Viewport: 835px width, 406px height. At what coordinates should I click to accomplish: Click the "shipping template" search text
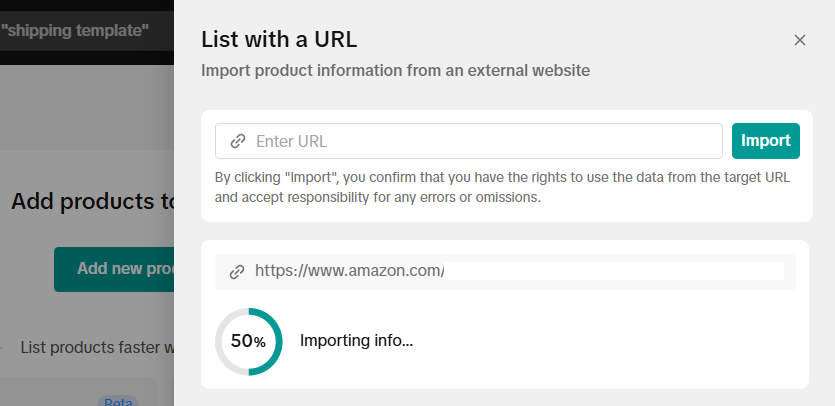(74, 31)
